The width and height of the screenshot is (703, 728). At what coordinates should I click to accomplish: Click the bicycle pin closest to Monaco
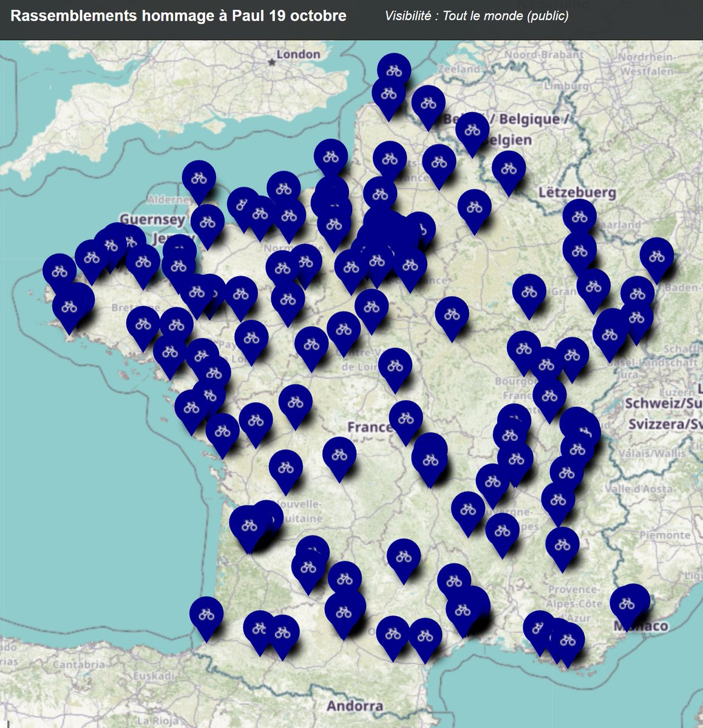click(x=628, y=604)
